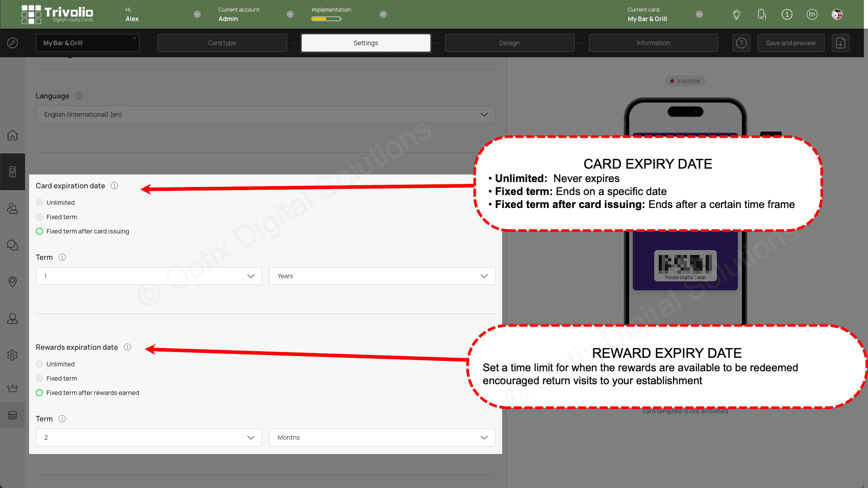This screenshot has height=488, width=868.
Task: Select Unlimited for card expiration date
Action: (39, 203)
